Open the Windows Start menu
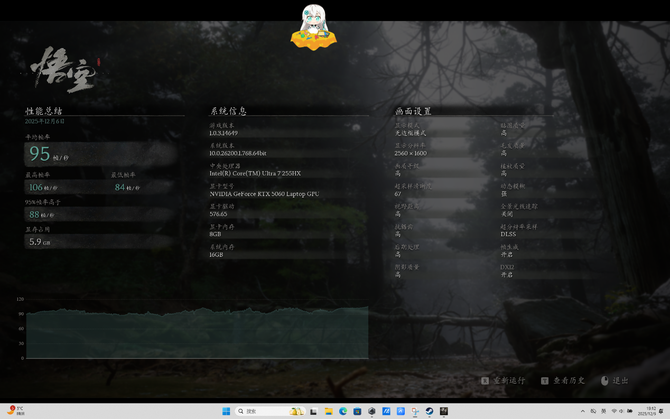Image resolution: width=670 pixels, height=419 pixels. [225, 411]
